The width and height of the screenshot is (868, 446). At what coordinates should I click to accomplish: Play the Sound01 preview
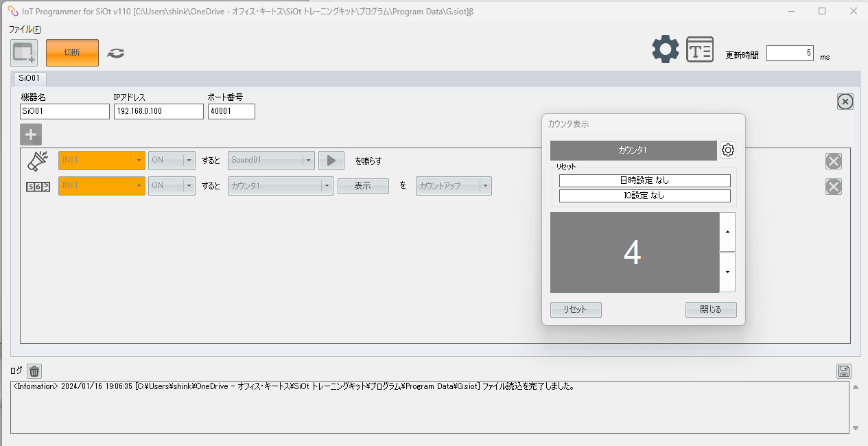coord(331,161)
